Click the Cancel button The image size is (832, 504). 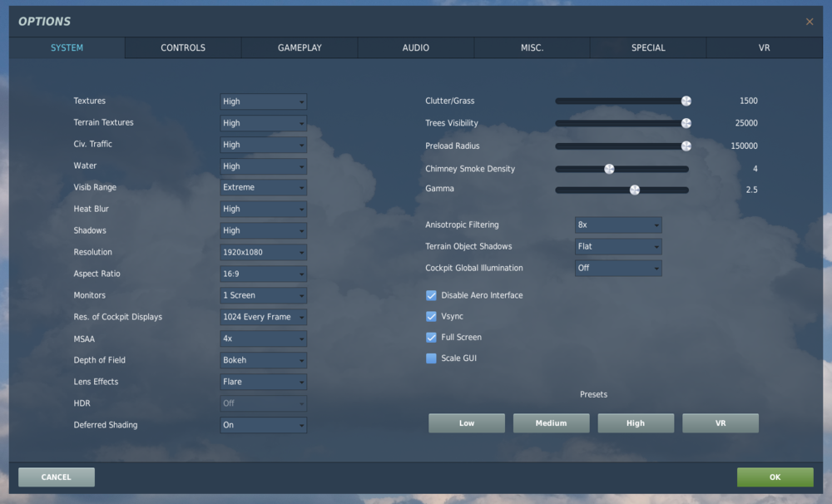point(57,477)
